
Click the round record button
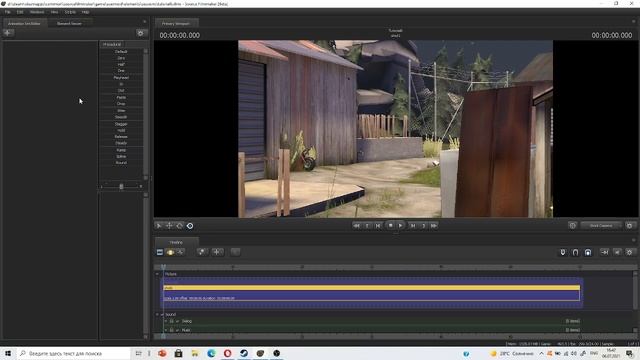390,225
